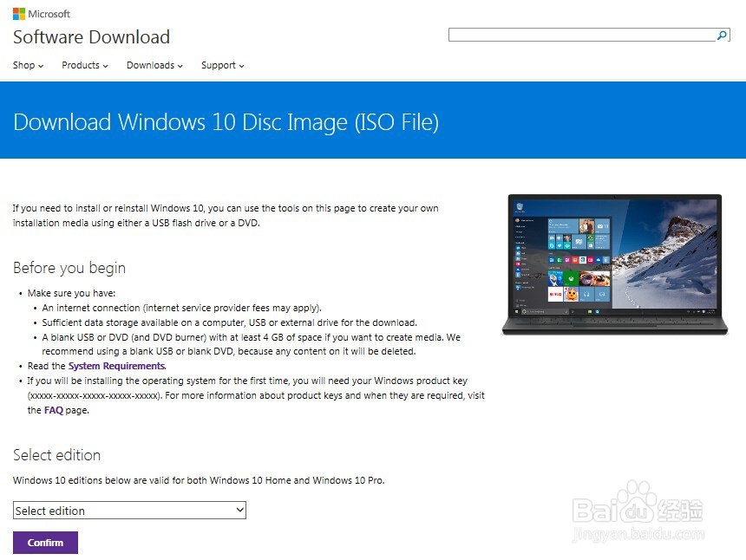The image size is (746, 560).
Task: Click the 'Select edition' section heading
Action: (x=56, y=455)
